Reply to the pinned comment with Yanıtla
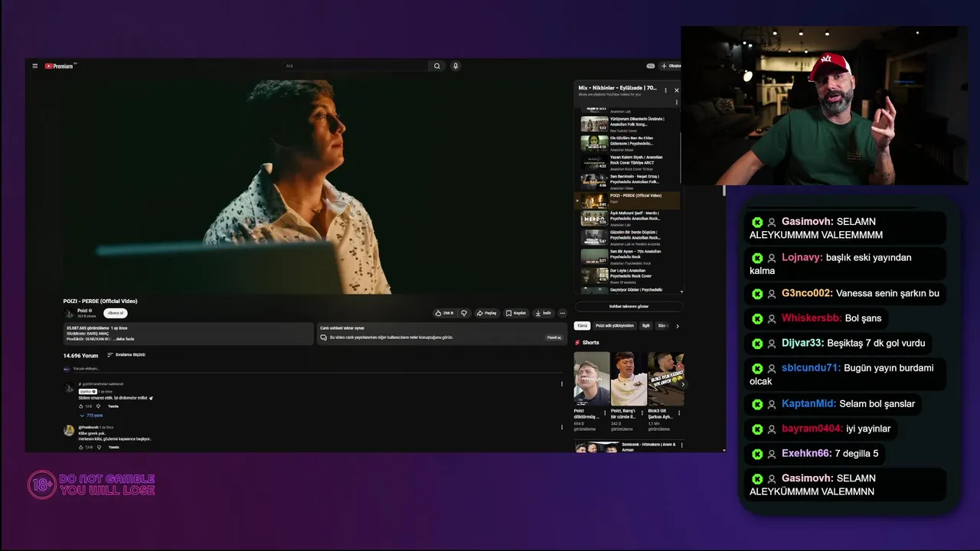This screenshot has width=980, height=551. pyautogui.click(x=113, y=406)
